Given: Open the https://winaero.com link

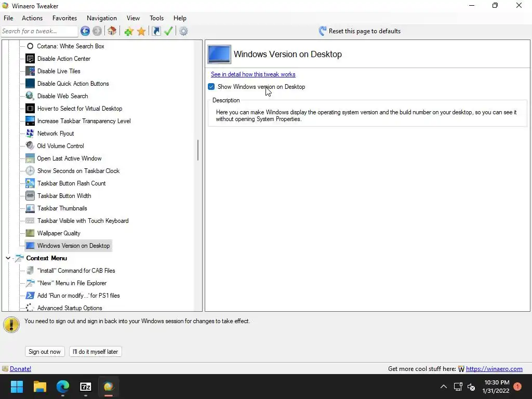Looking at the screenshot, I should click(495, 369).
